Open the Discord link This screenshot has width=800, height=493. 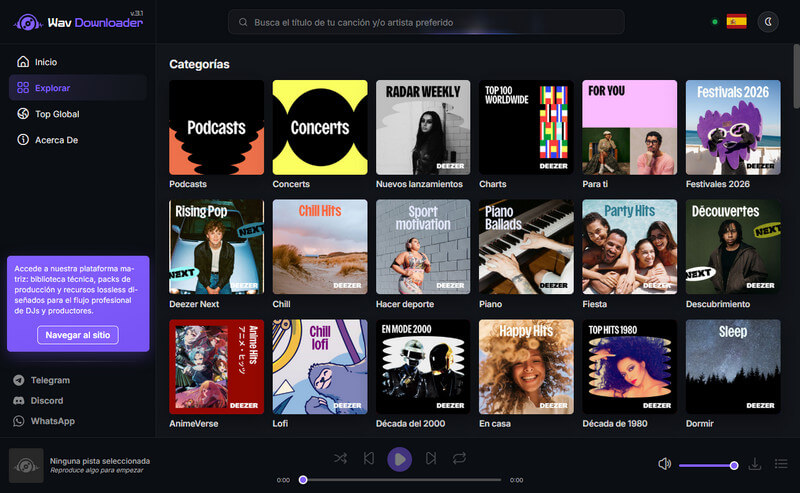click(x=38, y=401)
